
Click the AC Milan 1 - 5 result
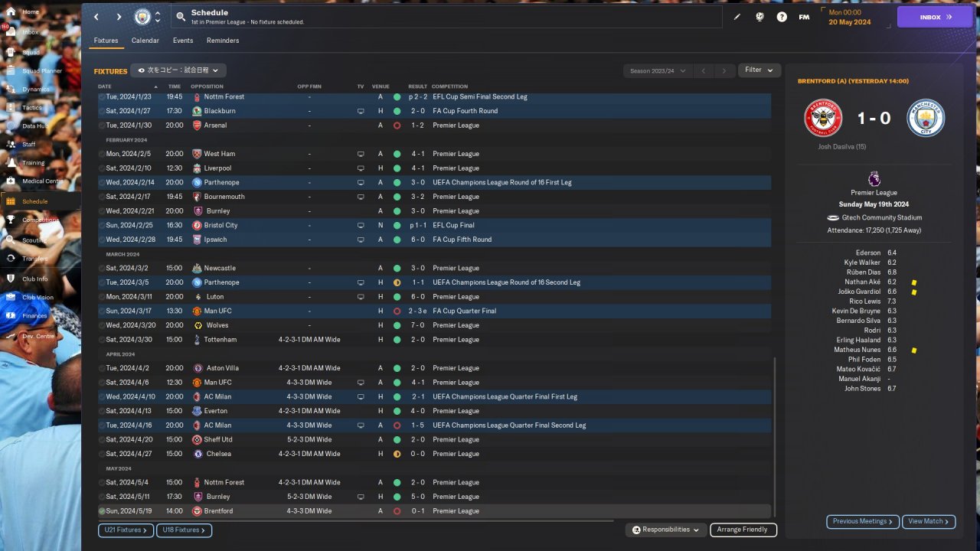click(x=417, y=425)
